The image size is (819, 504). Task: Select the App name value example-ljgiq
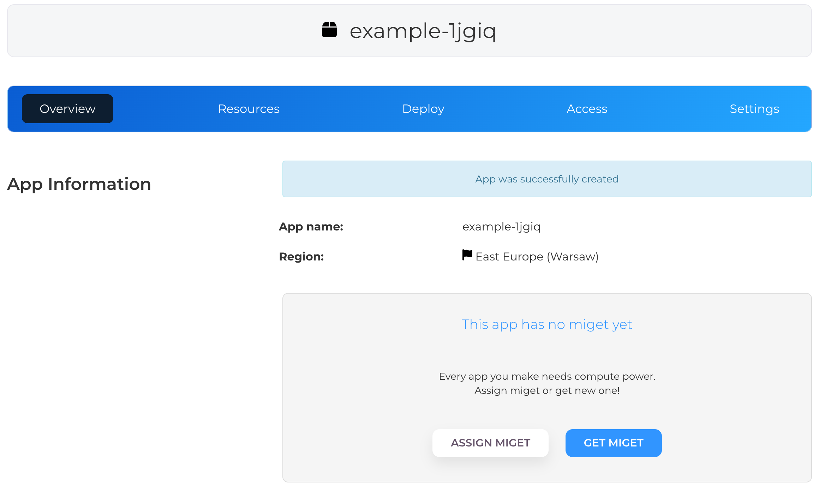pyautogui.click(x=501, y=227)
